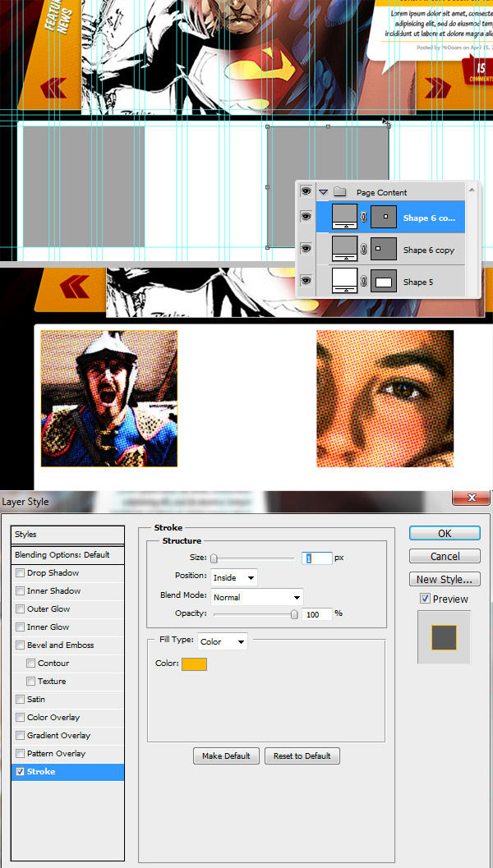Open the Fill Type dropdown
The height and width of the screenshot is (868, 493).
pyautogui.click(x=223, y=641)
